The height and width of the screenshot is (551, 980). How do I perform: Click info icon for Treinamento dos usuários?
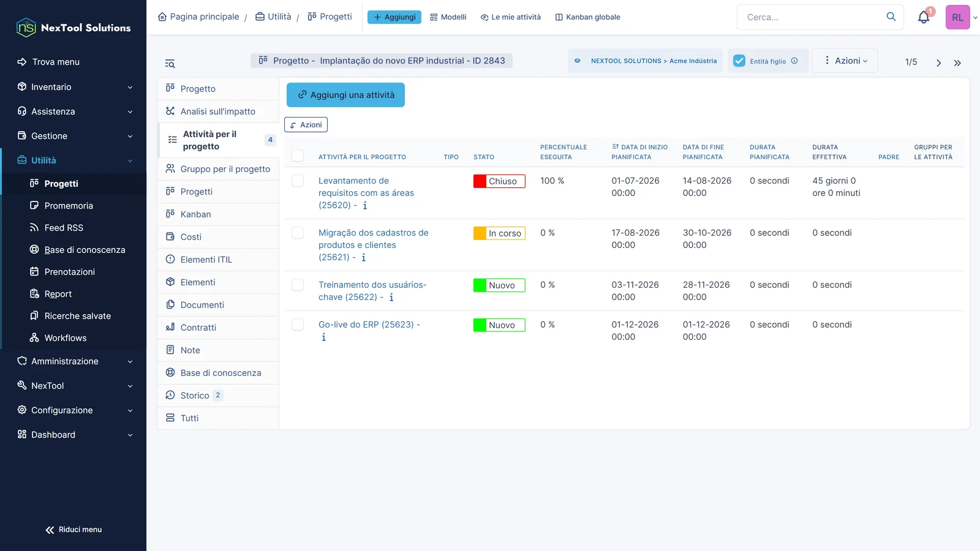[391, 298]
